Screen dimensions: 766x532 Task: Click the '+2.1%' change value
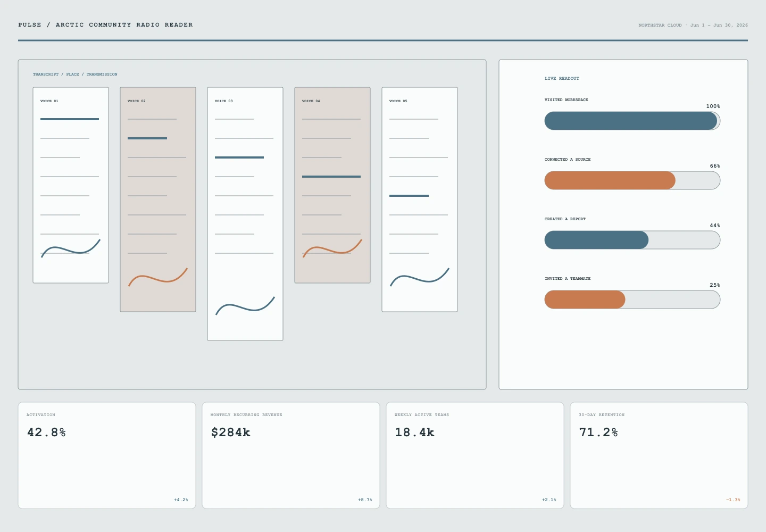[x=549, y=500]
